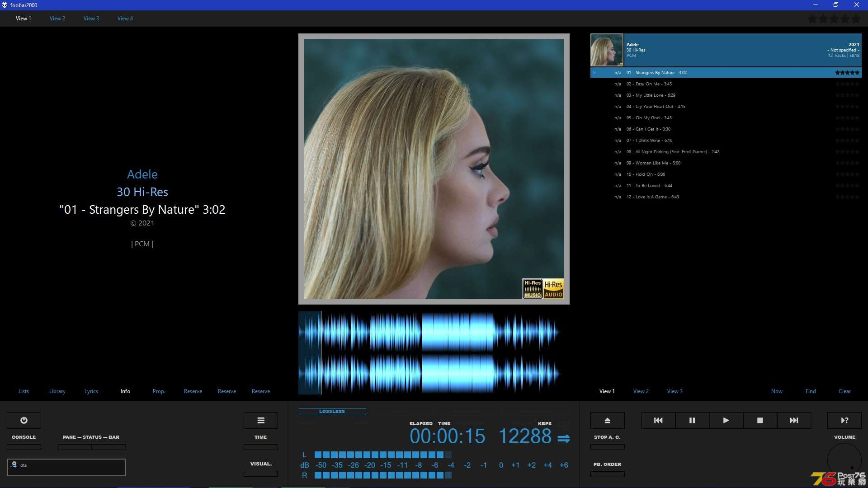Click the Clear link under the playlist
Viewport: 868px width, 488px height.
point(844,391)
